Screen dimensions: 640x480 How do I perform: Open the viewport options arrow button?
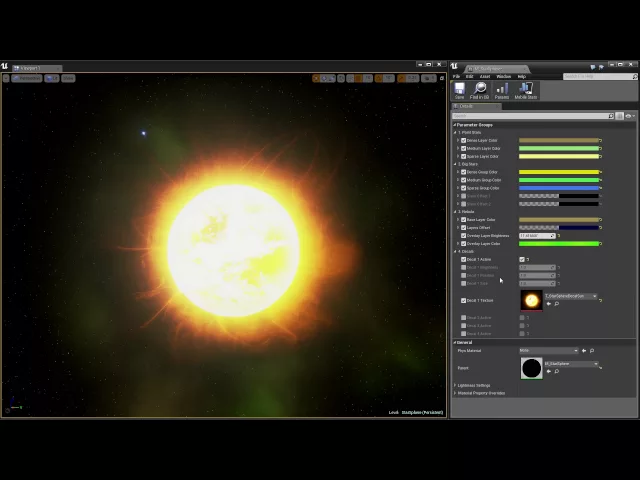click(x=6, y=78)
